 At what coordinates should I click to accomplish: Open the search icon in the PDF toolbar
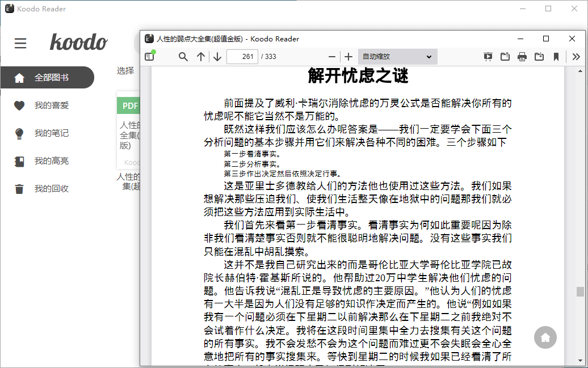(x=183, y=57)
